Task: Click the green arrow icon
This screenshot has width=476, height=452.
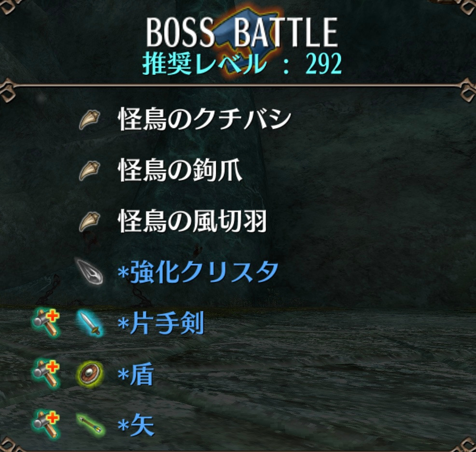Action: tap(90, 424)
